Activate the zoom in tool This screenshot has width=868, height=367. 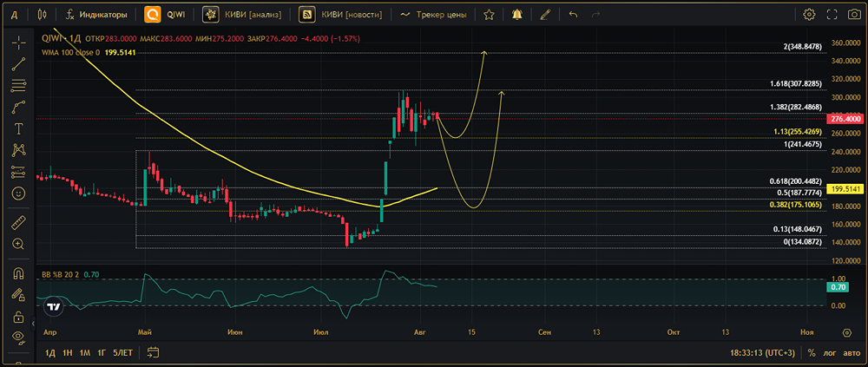click(x=19, y=244)
